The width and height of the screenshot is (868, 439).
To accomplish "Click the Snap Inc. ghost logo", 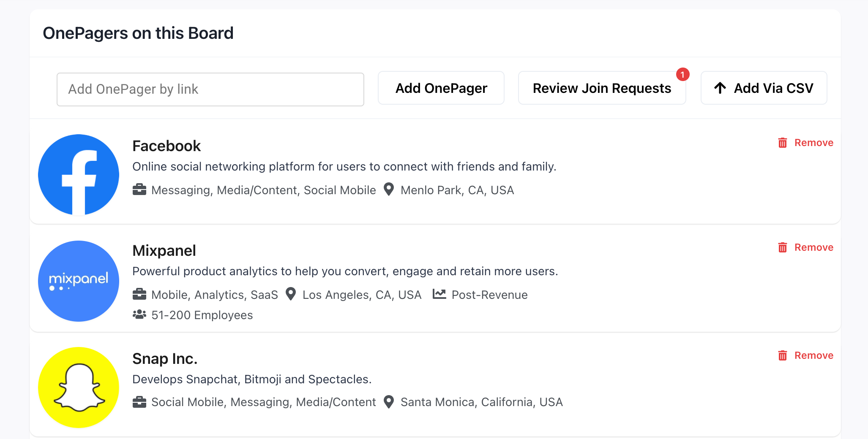I will (x=79, y=388).
